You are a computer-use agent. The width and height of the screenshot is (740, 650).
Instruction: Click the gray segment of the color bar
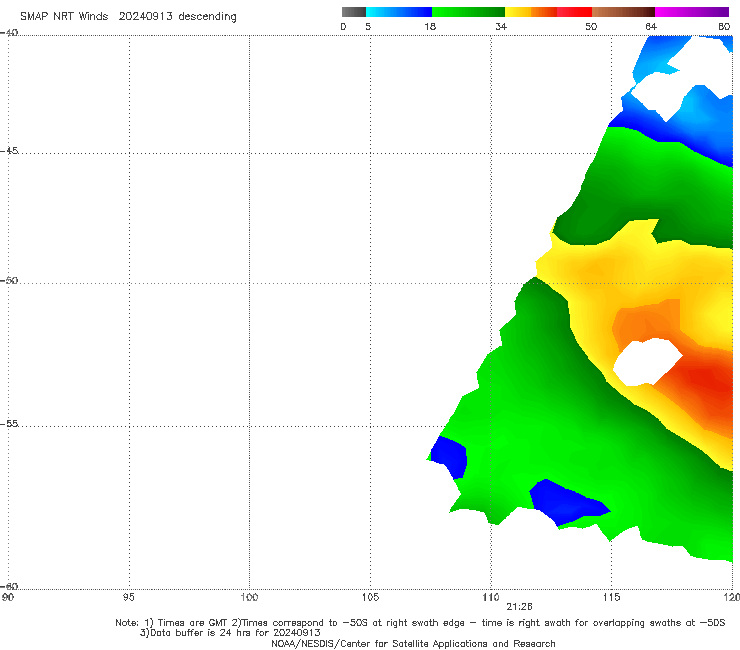(x=354, y=12)
